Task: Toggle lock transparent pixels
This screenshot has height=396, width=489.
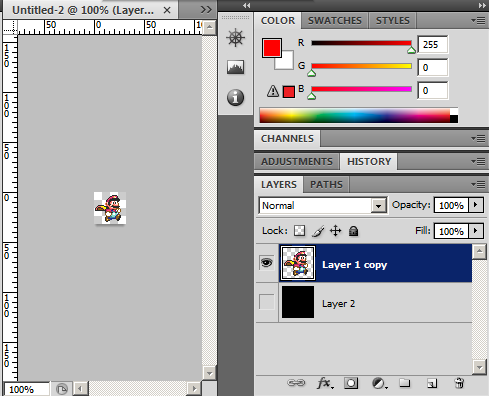Action: point(299,231)
